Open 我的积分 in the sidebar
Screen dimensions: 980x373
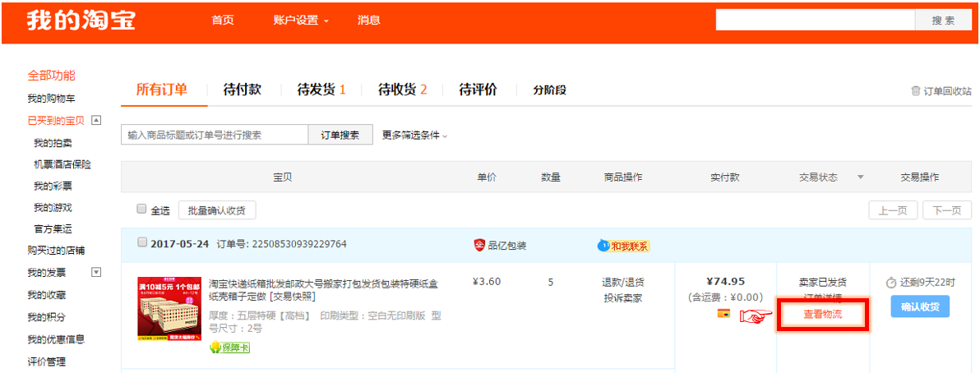pos(46,317)
